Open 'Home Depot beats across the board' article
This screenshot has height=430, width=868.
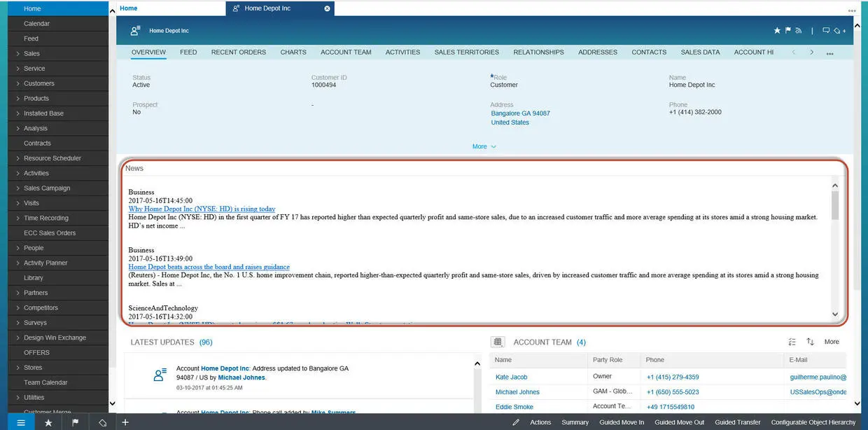click(209, 267)
